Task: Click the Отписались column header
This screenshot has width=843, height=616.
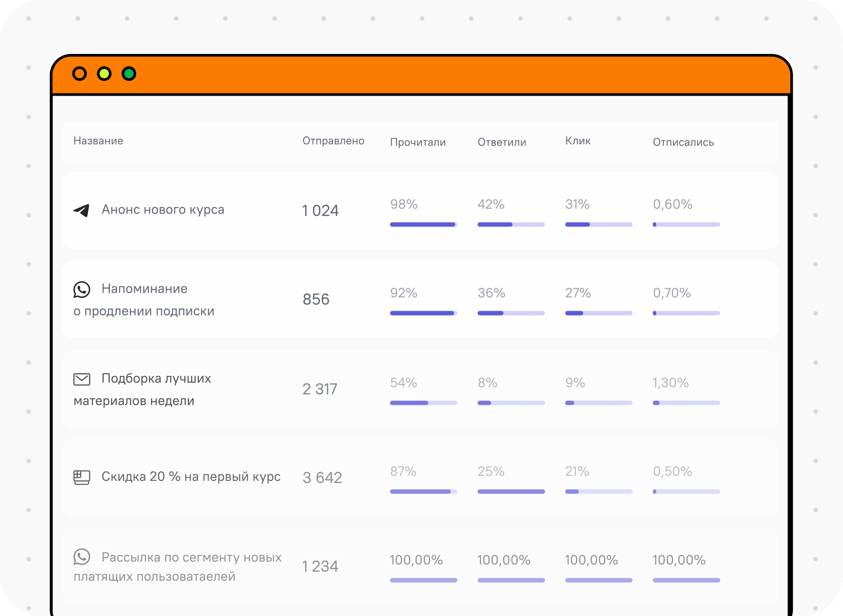Action: 683,142
